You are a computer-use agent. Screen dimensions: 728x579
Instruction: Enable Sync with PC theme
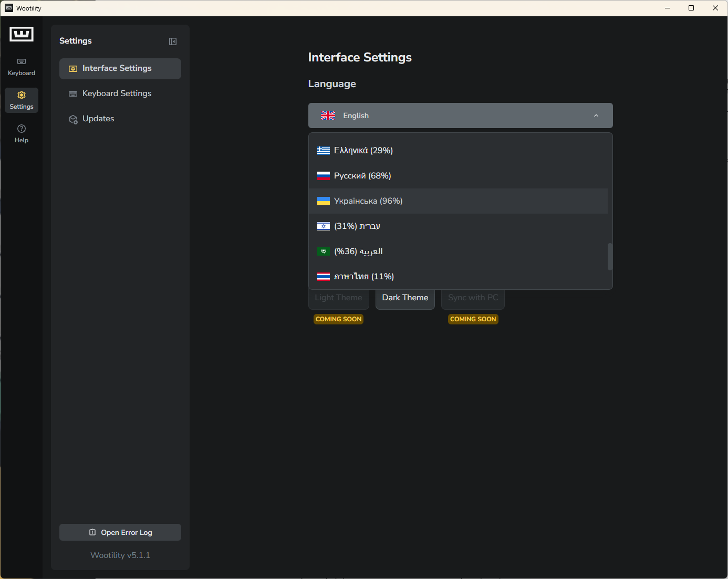[x=473, y=298]
